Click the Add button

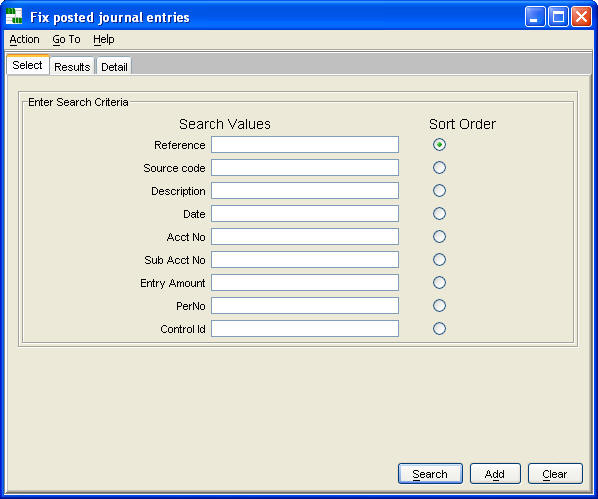point(495,474)
